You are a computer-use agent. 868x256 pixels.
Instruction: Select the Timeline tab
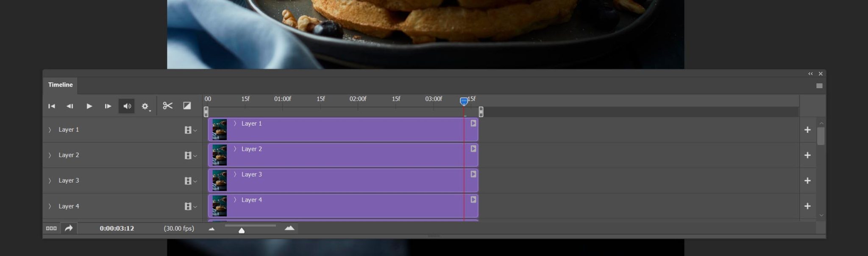(x=60, y=85)
